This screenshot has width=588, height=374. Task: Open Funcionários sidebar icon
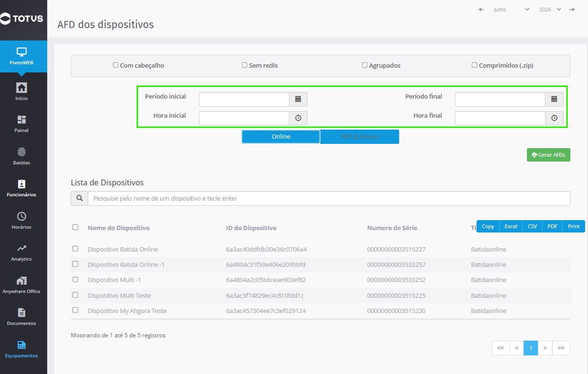21,184
